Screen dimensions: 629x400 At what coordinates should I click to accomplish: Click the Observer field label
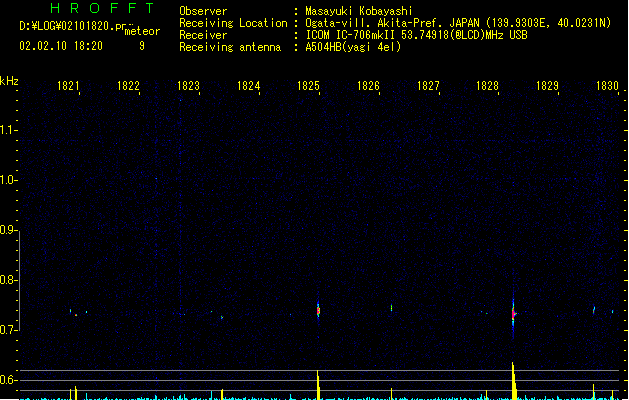(203, 11)
